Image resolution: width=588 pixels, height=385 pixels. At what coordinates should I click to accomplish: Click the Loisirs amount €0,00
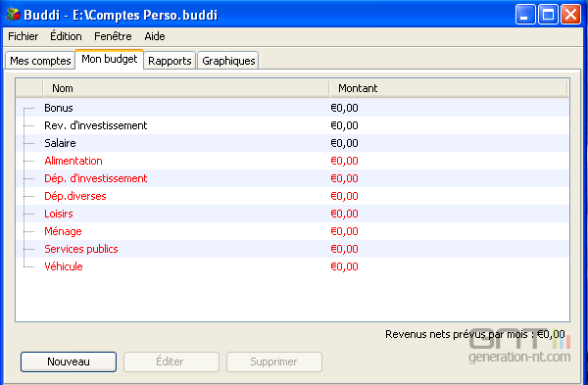click(344, 214)
